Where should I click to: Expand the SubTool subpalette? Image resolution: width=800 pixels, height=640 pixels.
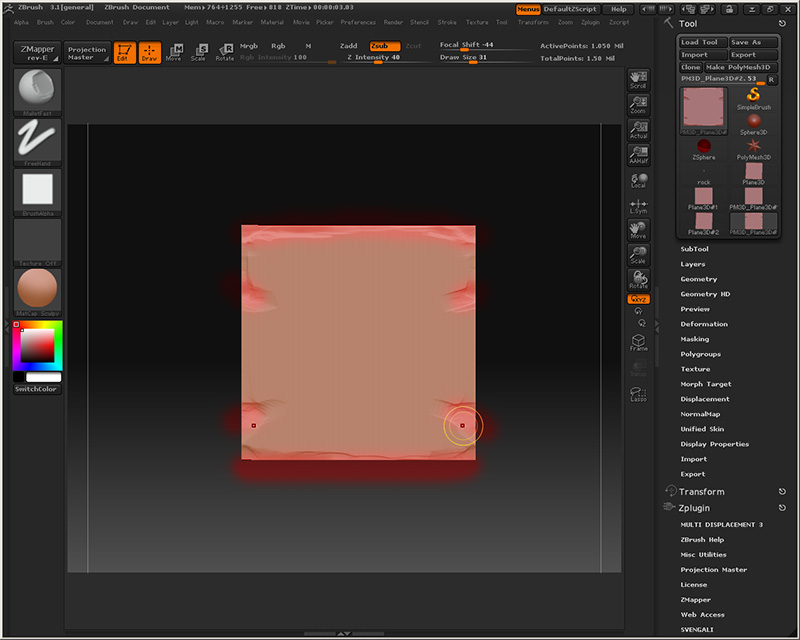coord(694,249)
